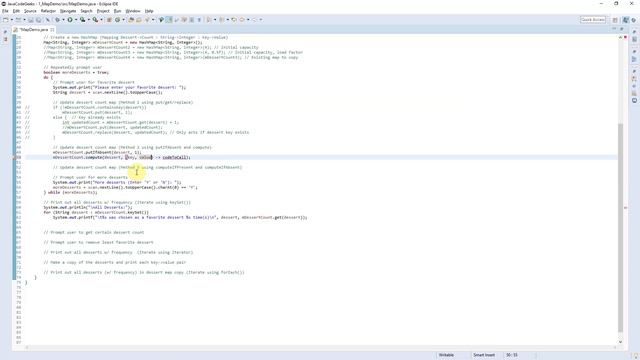Click comment 'Prompt user to get certain dessert count'
Screen dimensions: 640x360
pyautogui.click(x=94, y=232)
